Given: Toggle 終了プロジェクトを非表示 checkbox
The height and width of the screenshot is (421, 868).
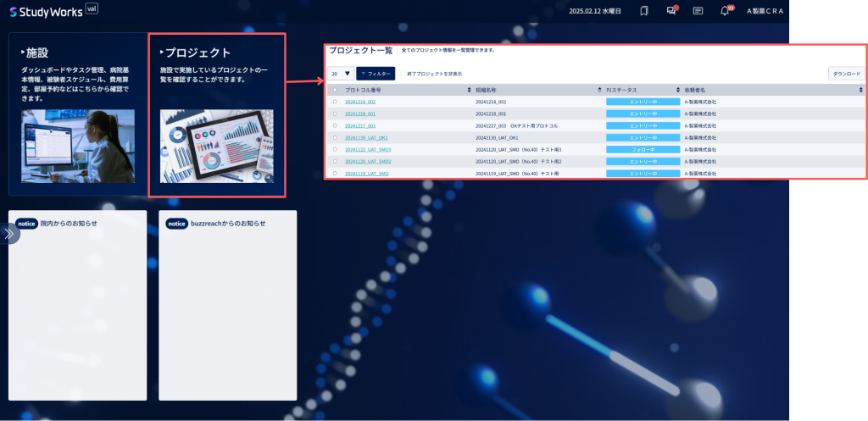Looking at the screenshot, I should click(x=403, y=74).
